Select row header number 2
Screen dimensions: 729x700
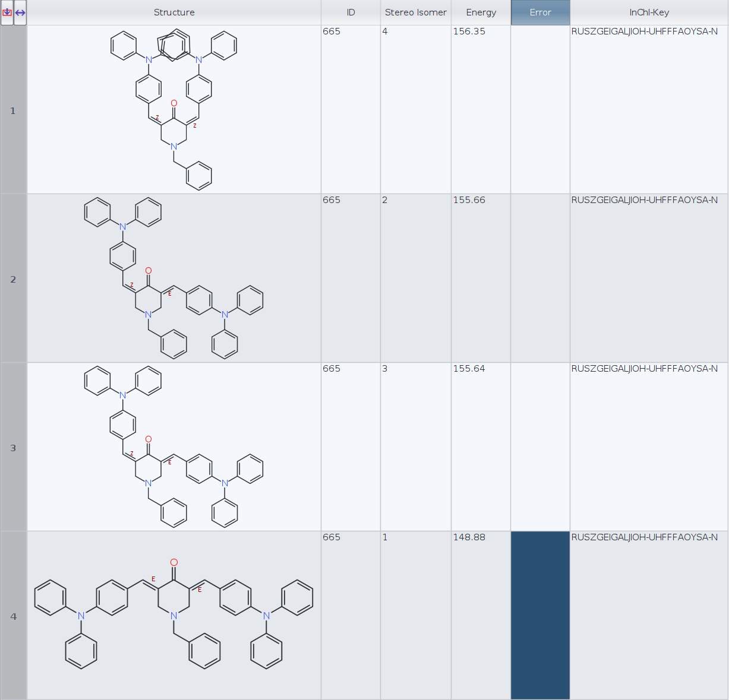pyautogui.click(x=13, y=279)
